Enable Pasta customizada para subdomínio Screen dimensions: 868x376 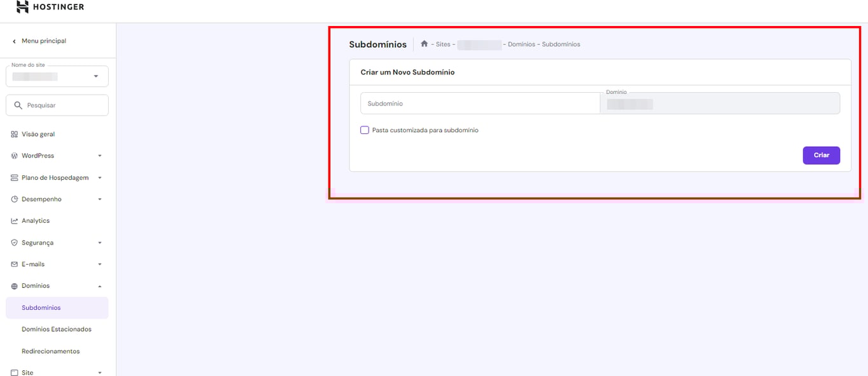click(x=365, y=130)
